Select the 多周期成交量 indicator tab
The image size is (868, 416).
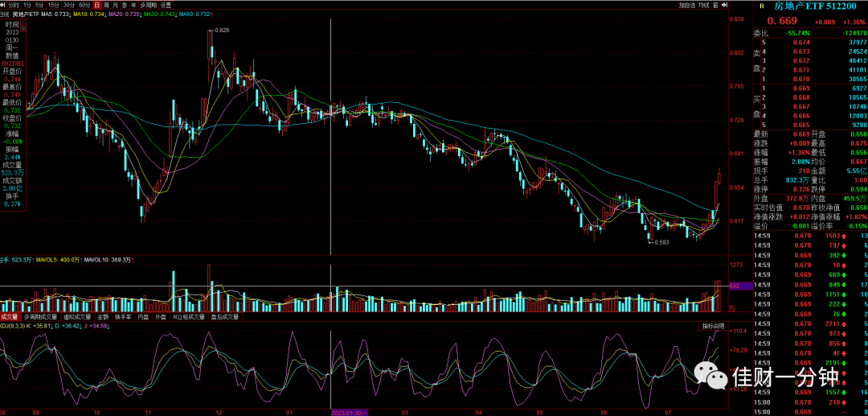coord(40,317)
